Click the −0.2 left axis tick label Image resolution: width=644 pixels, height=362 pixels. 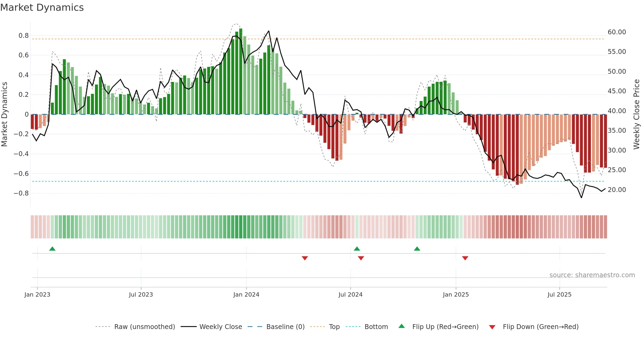(21, 134)
